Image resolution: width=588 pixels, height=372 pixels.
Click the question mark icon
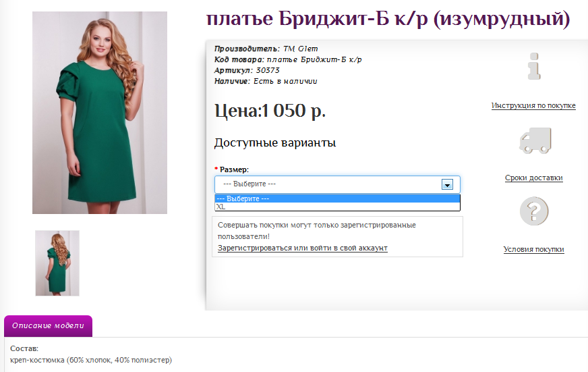tap(534, 211)
